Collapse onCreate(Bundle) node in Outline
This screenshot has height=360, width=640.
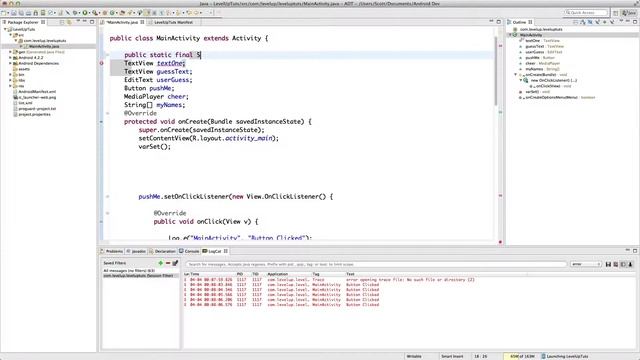(516, 75)
